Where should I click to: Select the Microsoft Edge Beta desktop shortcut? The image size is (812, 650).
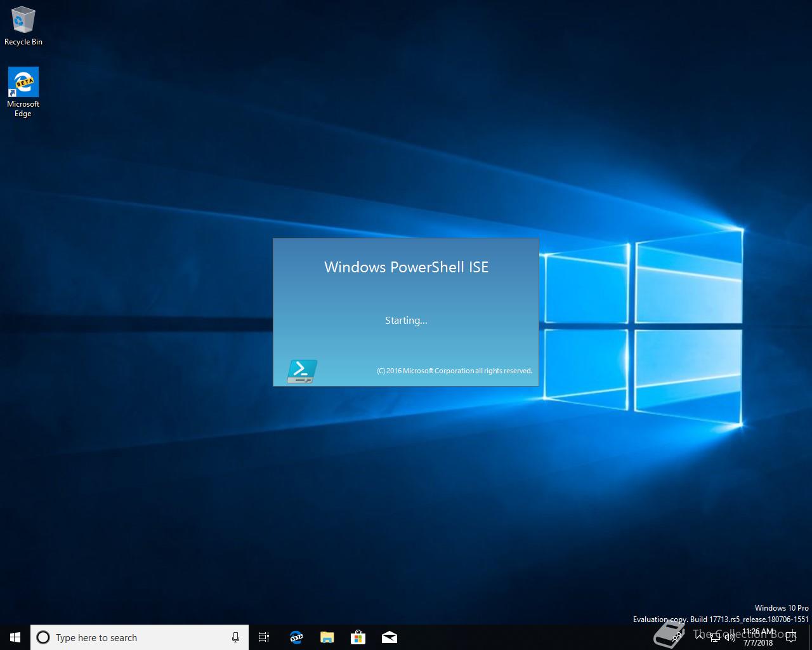point(23,93)
